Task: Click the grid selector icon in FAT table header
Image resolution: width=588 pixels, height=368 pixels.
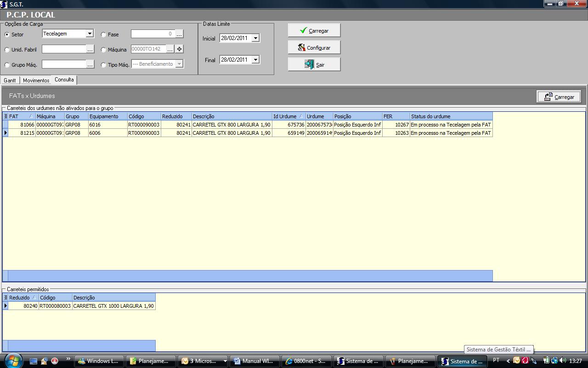Action: (x=6, y=116)
